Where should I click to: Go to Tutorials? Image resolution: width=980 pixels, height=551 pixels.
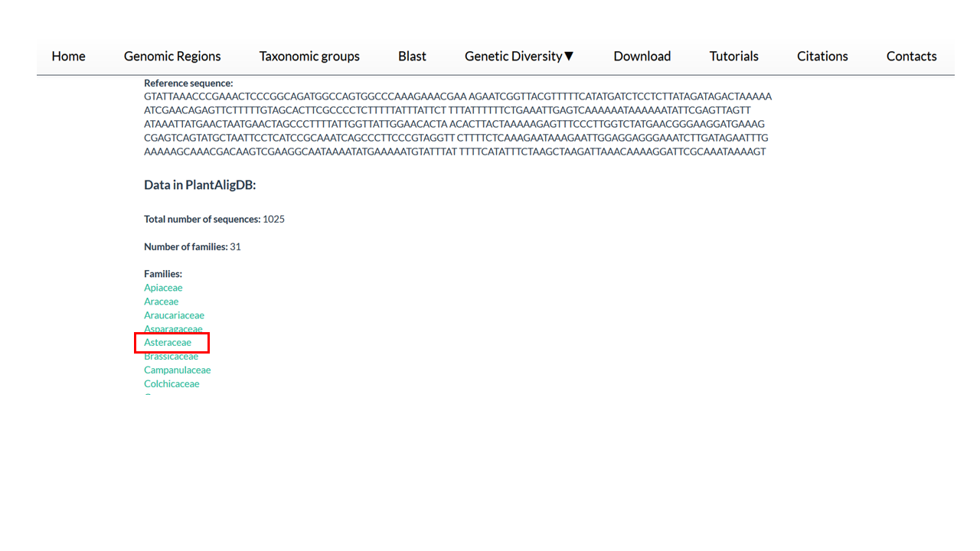click(734, 56)
